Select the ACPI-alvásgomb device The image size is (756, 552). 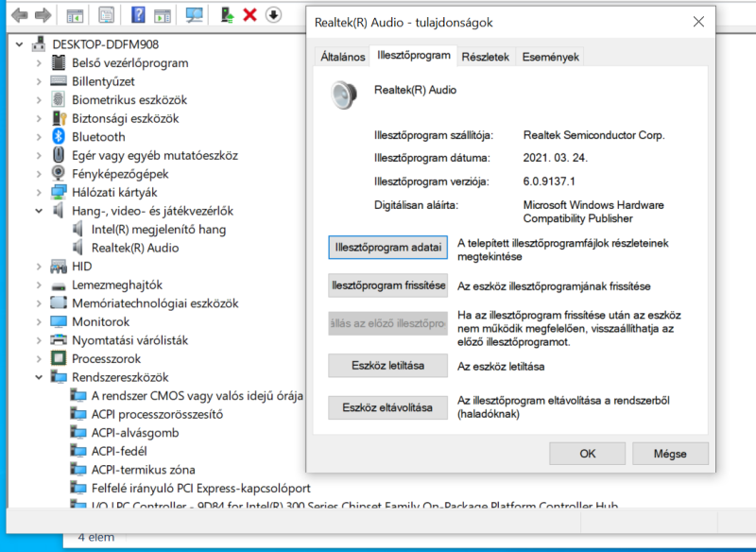point(135,433)
